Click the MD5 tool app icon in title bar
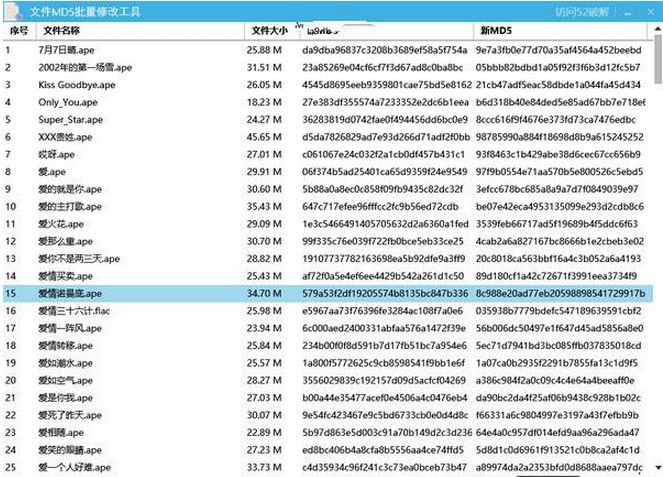Viewport: 663px width, 477px height. tap(13, 11)
